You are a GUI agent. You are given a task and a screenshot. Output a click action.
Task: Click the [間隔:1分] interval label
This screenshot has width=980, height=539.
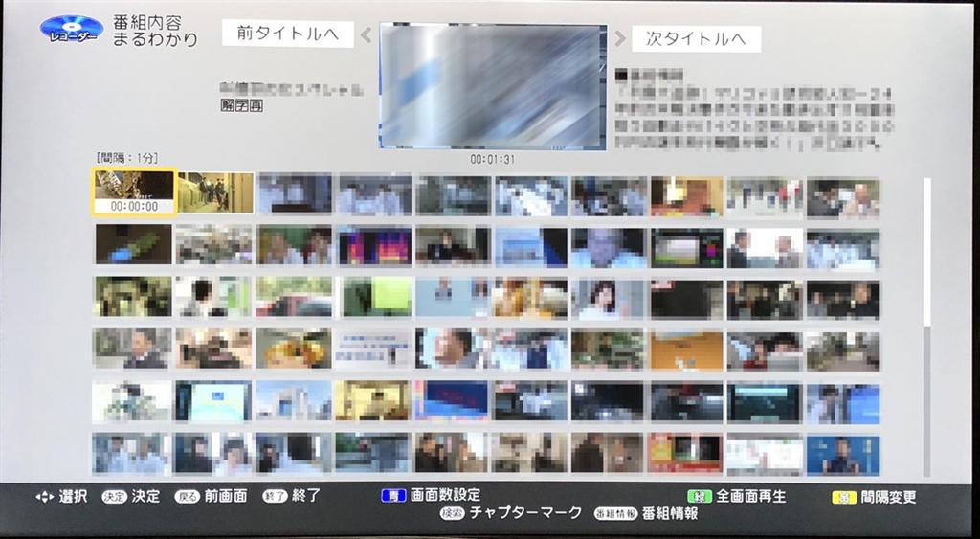(127, 158)
